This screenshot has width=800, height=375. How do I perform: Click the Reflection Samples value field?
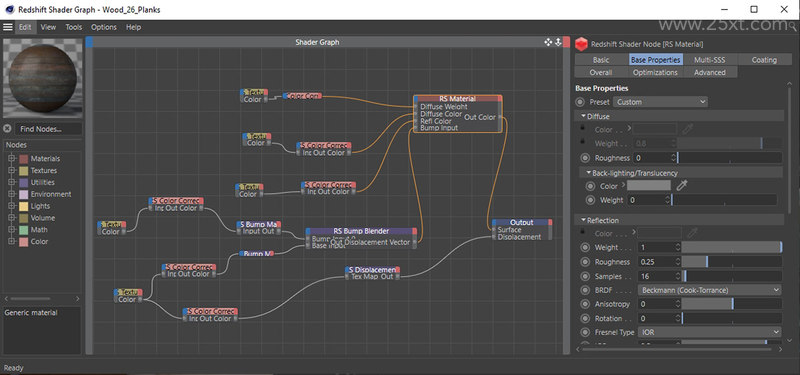656,277
